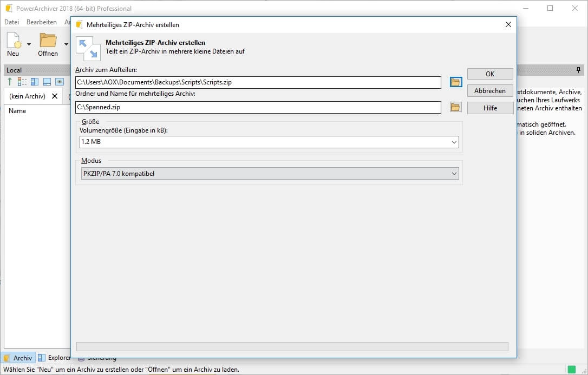The image size is (588, 375).
Task: Browse for multi-part archive destination folder
Action: click(455, 107)
